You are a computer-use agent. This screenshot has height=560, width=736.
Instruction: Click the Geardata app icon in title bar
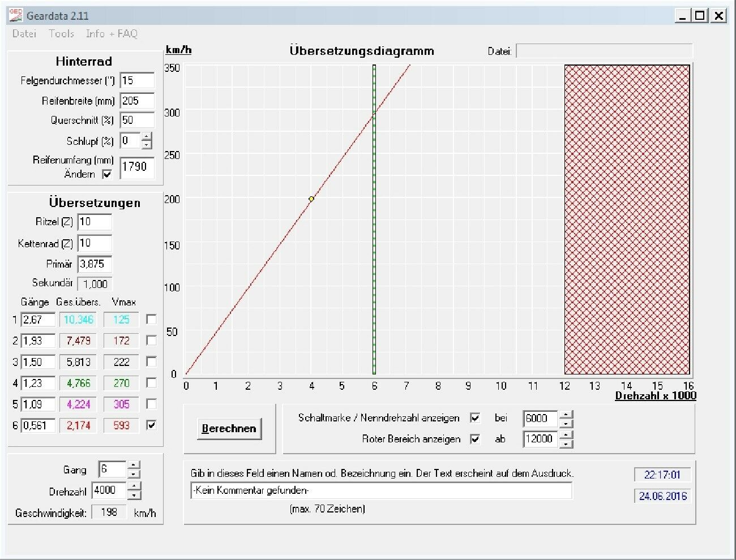[15, 15]
